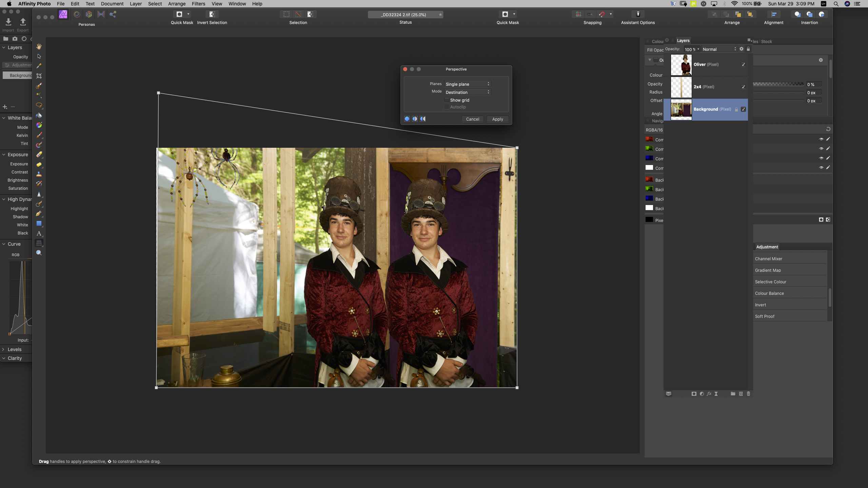Viewport: 868px width, 488px height.
Task: Click the Assistant Options icon
Action: [x=638, y=14]
